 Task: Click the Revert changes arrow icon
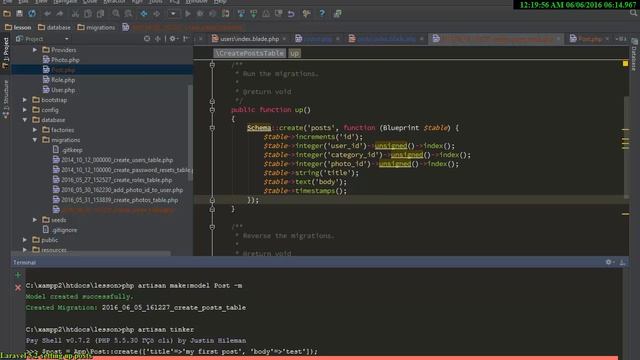291,14
